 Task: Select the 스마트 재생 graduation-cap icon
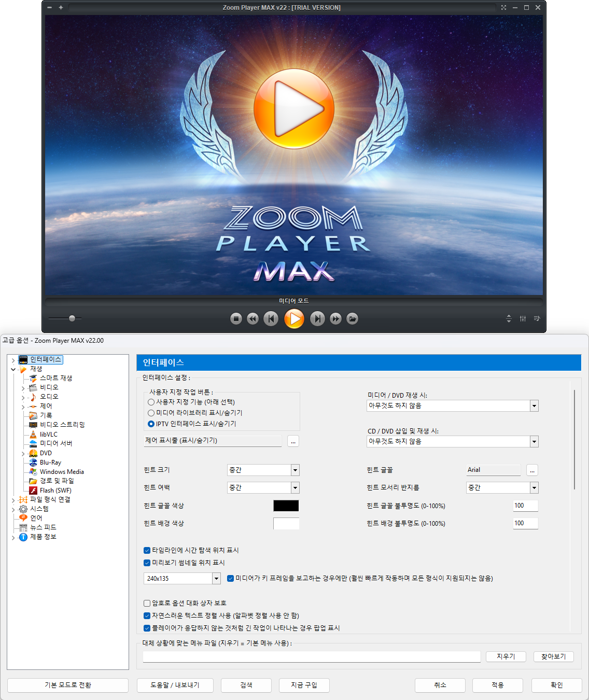coord(33,379)
